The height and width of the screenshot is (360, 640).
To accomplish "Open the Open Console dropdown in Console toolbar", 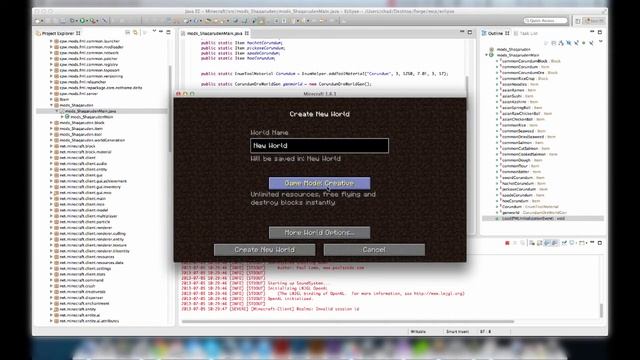I will [x=587, y=243].
